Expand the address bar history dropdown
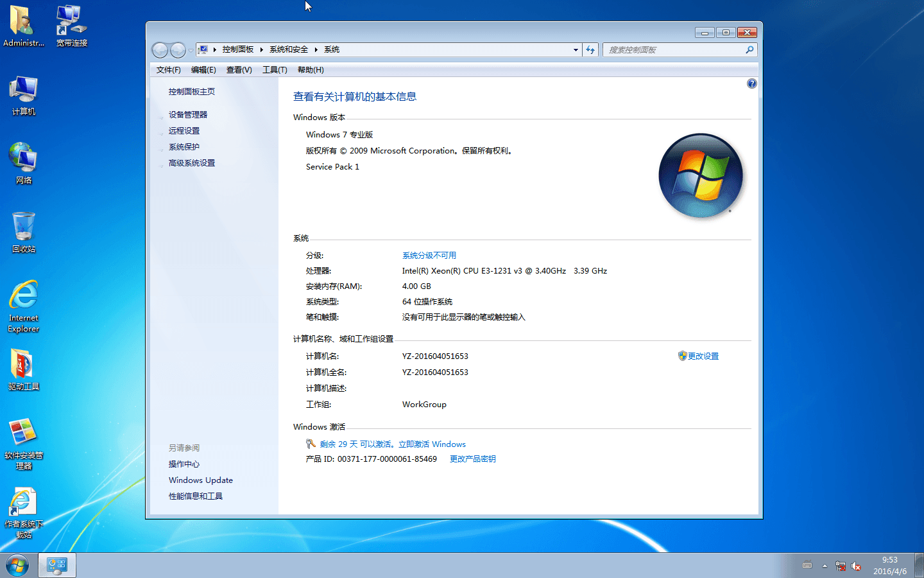924x578 pixels. [576, 49]
